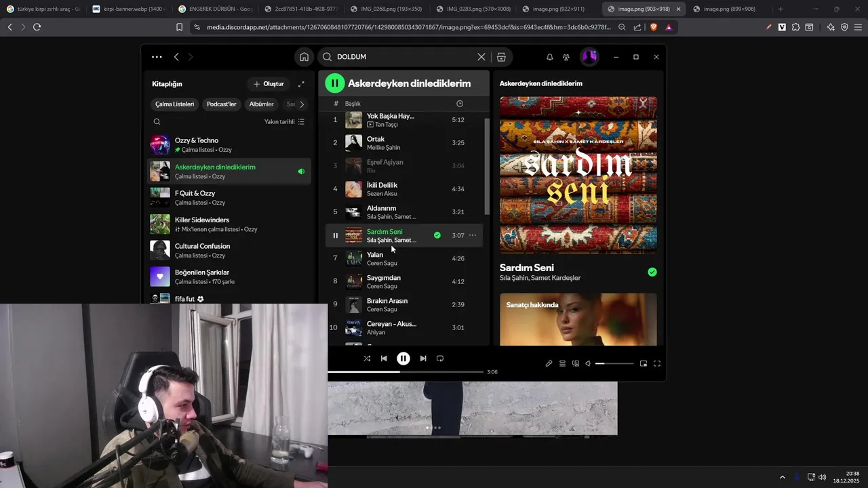Viewport: 868px width, 488px height.
Task: Play the track Saygımdan
Action: [404, 281]
